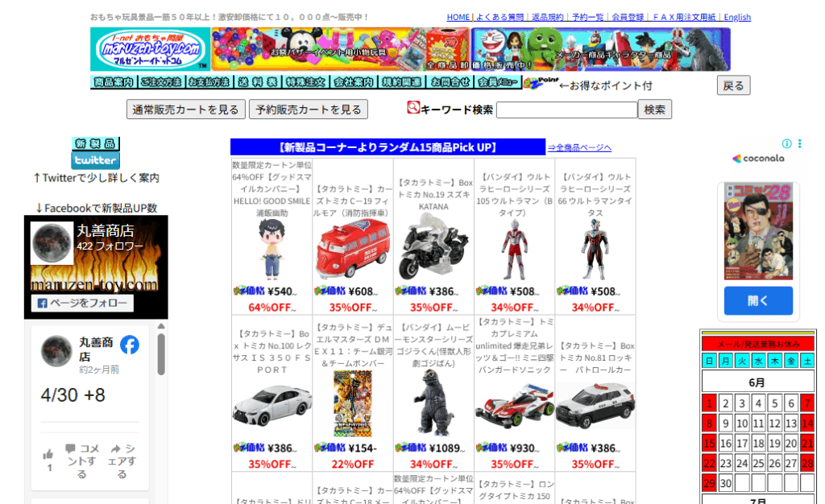Switch to English via the top link
This screenshot has width=825, height=504.
(737, 18)
